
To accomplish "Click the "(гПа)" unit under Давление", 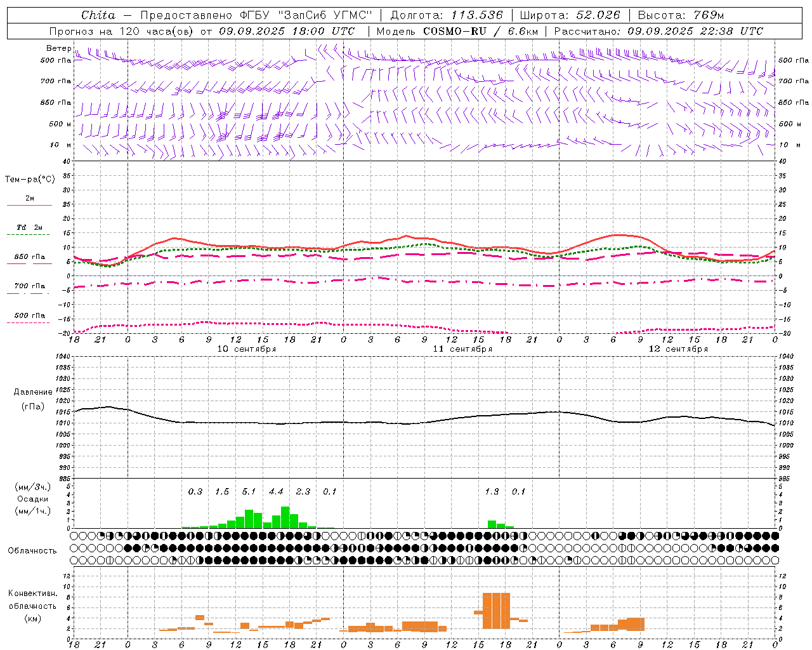I will 33,407.
